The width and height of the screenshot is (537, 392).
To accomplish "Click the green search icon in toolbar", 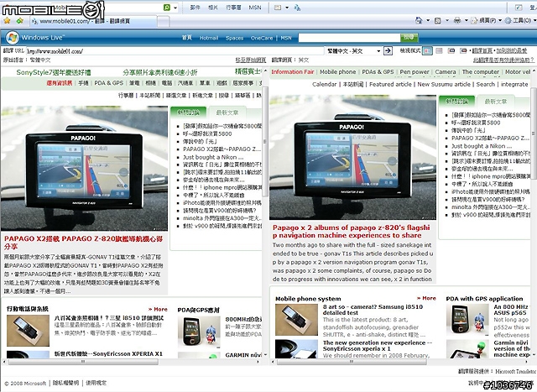I will (x=167, y=8).
